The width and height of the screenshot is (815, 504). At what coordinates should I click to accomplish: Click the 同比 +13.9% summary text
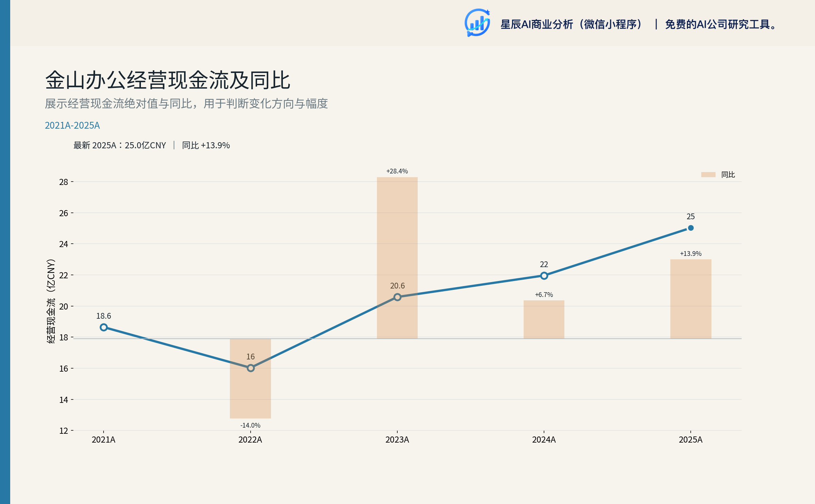(x=206, y=145)
